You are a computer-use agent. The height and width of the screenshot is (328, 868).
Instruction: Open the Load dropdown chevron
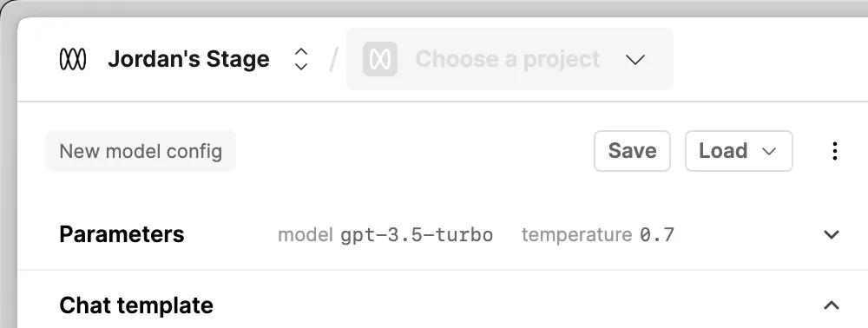click(x=769, y=152)
